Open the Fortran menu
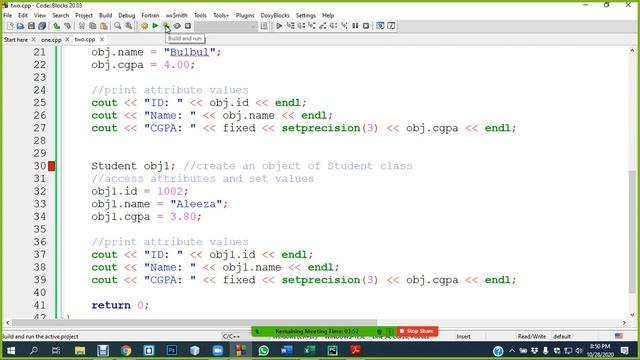This screenshot has height=360, width=640. click(x=150, y=16)
